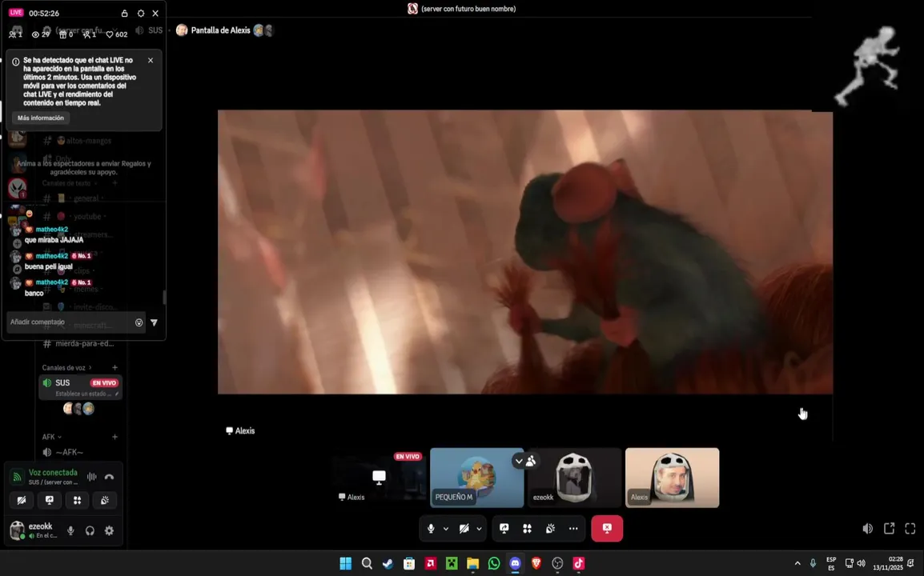924x576 pixels.
Task: Click the Pantalla de Alexis title
Action: pyautogui.click(x=220, y=30)
